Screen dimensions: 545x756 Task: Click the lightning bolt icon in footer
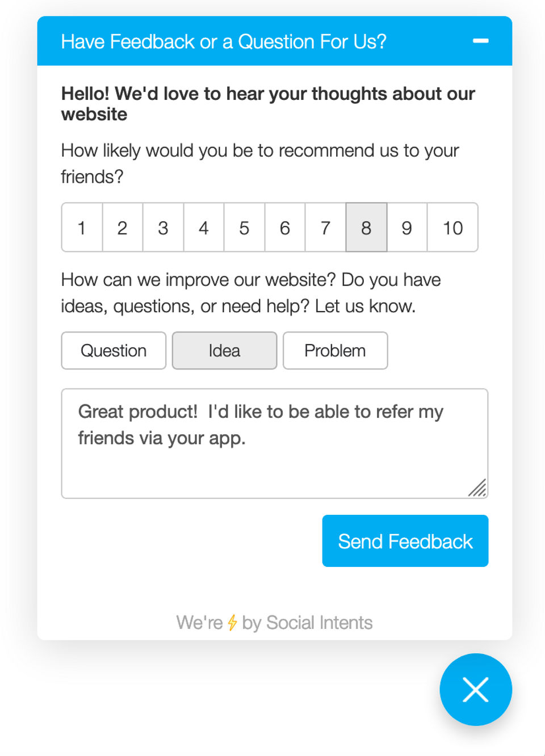[232, 623]
